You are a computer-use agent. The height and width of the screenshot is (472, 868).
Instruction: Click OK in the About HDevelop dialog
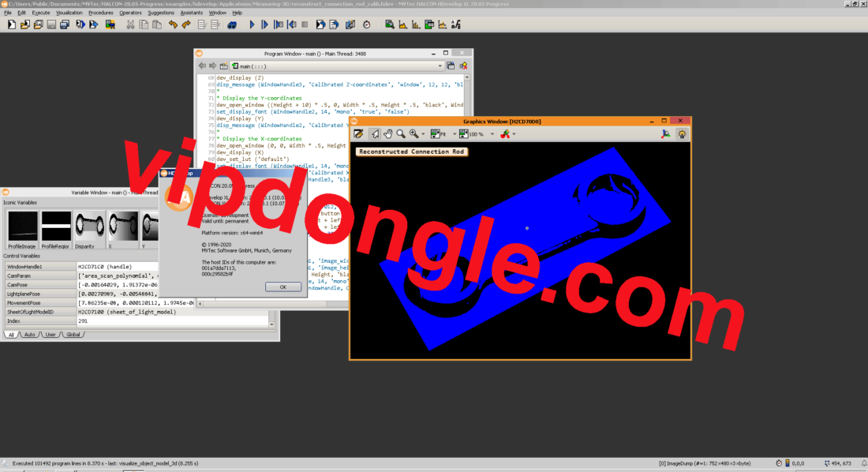(282, 287)
